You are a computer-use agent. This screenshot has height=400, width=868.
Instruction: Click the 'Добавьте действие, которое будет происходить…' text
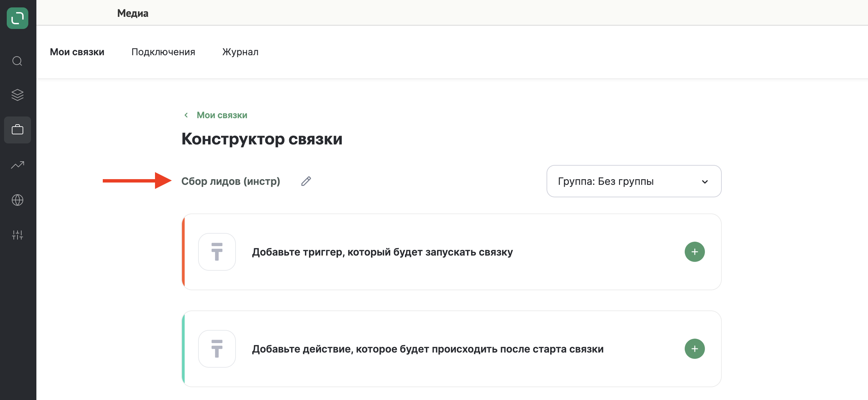[x=428, y=349]
